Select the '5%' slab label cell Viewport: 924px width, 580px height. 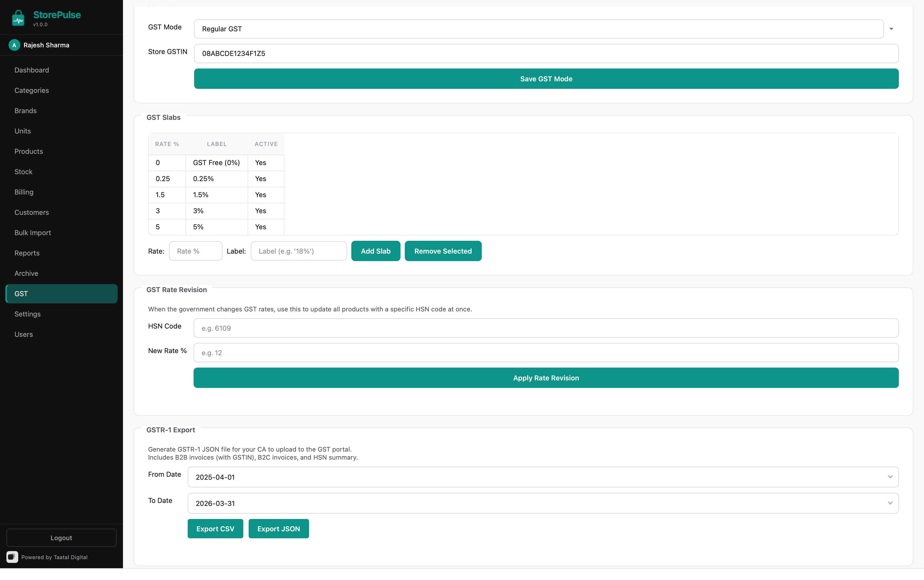coord(217,227)
